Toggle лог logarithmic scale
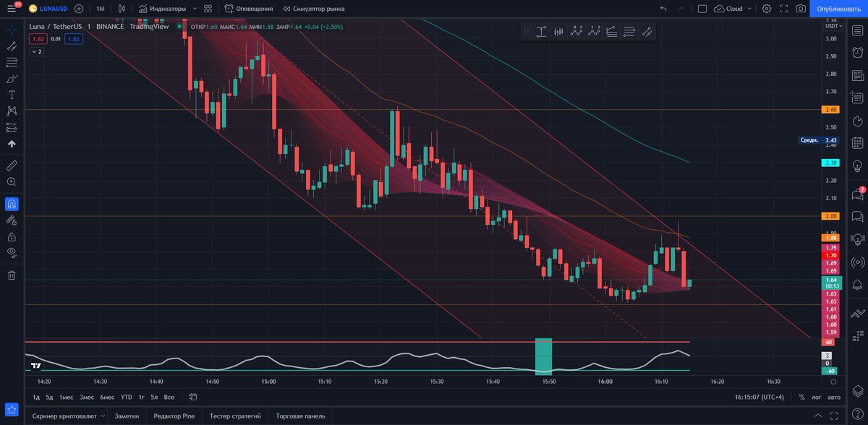The image size is (868, 425). tap(817, 397)
